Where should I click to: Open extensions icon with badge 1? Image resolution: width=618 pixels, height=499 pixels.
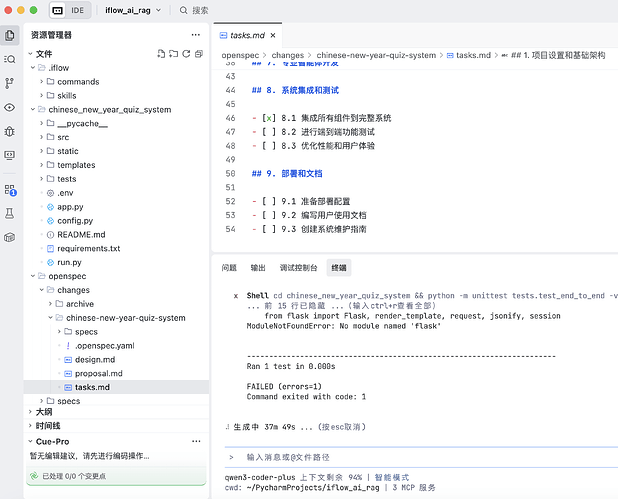point(10,190)
